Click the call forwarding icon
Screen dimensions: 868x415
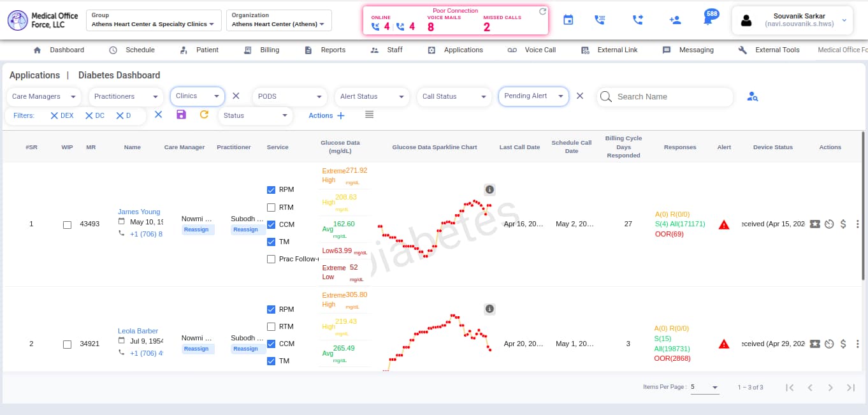tap(637, 20)
